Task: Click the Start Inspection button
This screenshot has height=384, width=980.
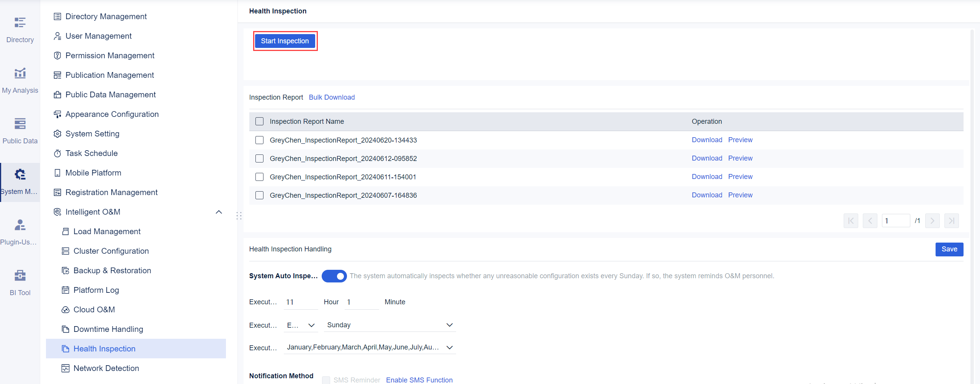Action: 285,41
